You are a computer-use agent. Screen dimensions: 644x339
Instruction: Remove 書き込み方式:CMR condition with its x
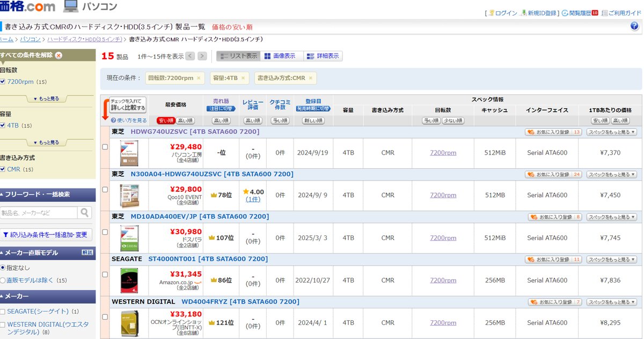pyautogui.click(x=310, y=78)
